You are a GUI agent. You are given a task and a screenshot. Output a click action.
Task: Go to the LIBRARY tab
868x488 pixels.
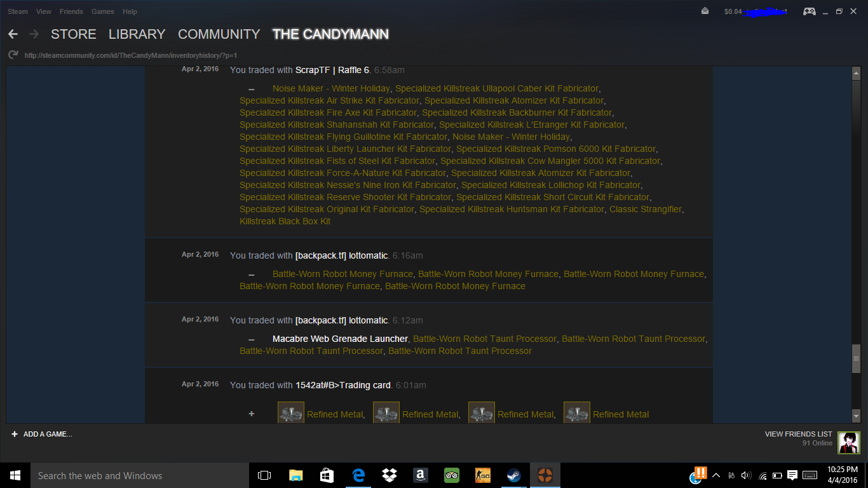[137, 34]
